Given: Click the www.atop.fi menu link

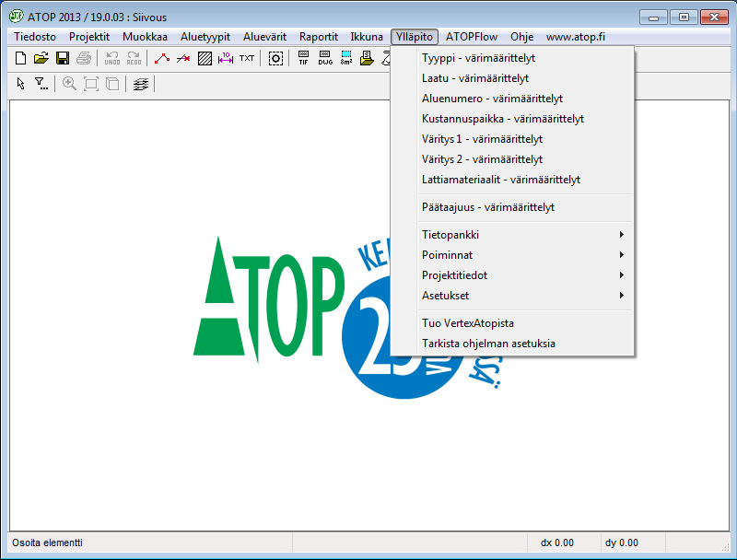Looking at the screenshot, I should [x=575, y=37].
